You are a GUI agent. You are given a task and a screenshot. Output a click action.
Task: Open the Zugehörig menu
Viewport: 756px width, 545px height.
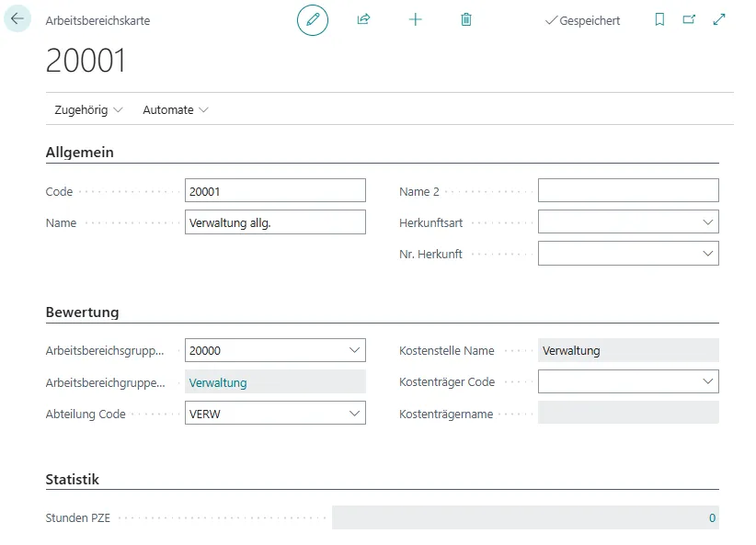(88, 109)
